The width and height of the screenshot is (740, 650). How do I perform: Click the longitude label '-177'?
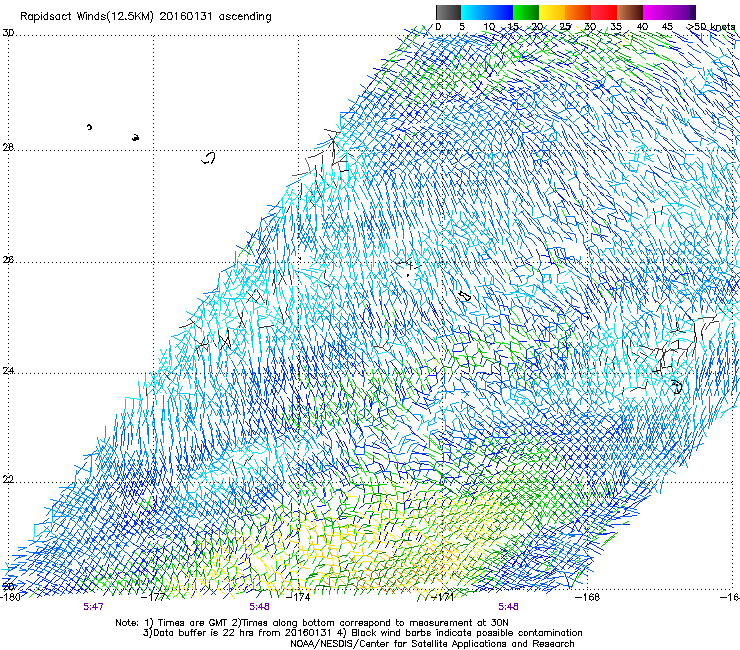point(155,597)
